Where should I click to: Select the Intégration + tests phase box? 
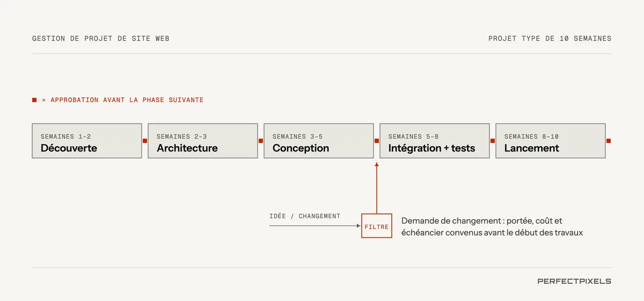click(x=435, y=141)
